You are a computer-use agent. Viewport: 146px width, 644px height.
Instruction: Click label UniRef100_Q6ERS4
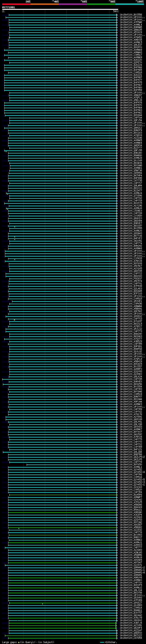click(131, 146)
